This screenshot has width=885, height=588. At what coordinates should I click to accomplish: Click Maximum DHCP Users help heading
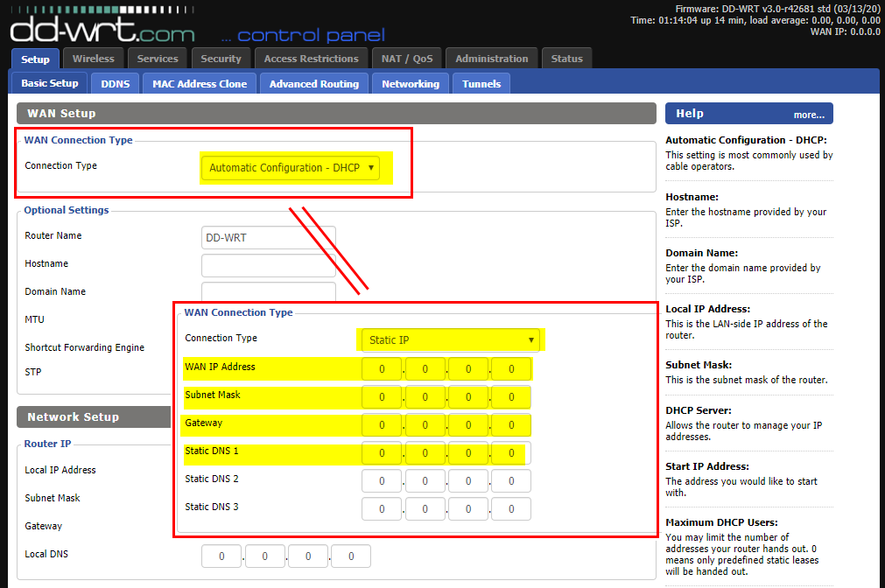(721, 522)
